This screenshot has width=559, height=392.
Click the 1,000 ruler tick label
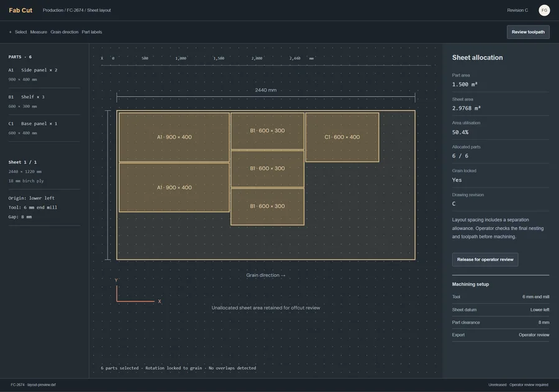(181, 58)
